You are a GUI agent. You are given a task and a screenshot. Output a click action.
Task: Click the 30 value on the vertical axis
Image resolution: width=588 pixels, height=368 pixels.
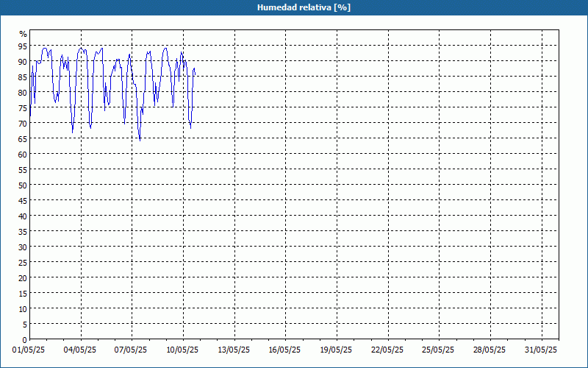[23, 247]
